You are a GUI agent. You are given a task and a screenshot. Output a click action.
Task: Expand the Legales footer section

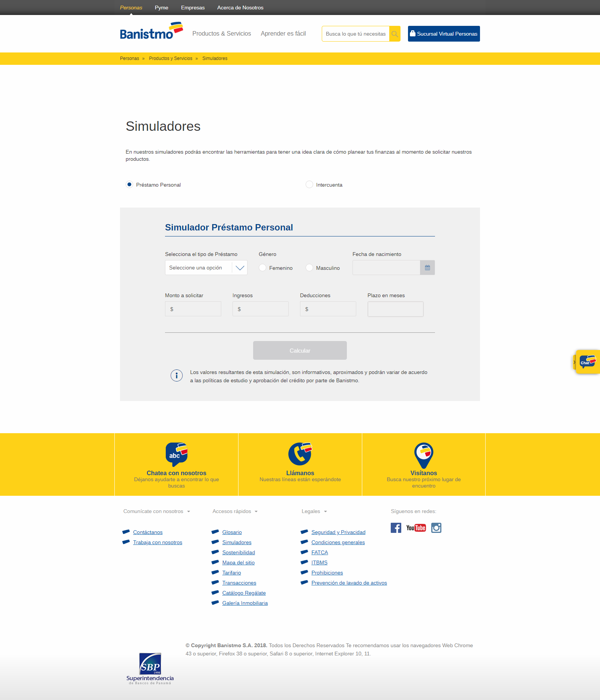click(x=314, y=511)
